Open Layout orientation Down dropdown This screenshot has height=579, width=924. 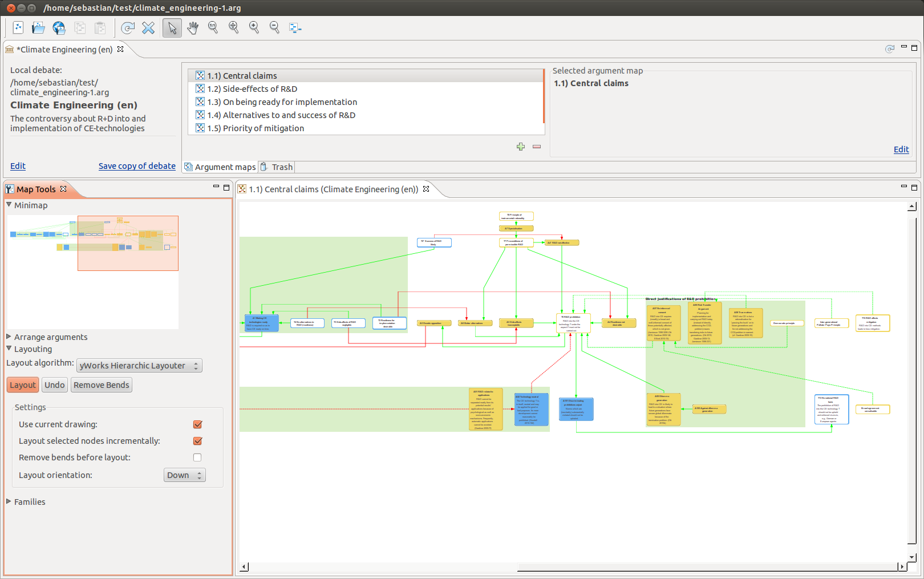coord(185,475)
